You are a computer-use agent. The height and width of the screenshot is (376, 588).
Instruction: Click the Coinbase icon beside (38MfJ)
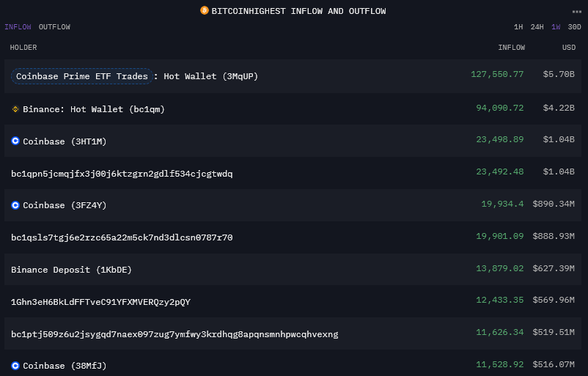pos(15,366)
